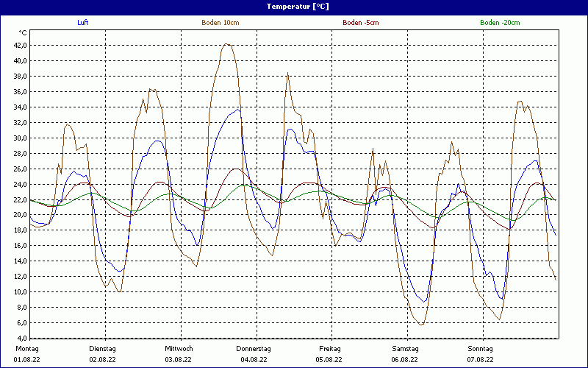This screenshot has height=368, width=588.
Task: Click the Sonntag day label
Action: click(480, 348)
